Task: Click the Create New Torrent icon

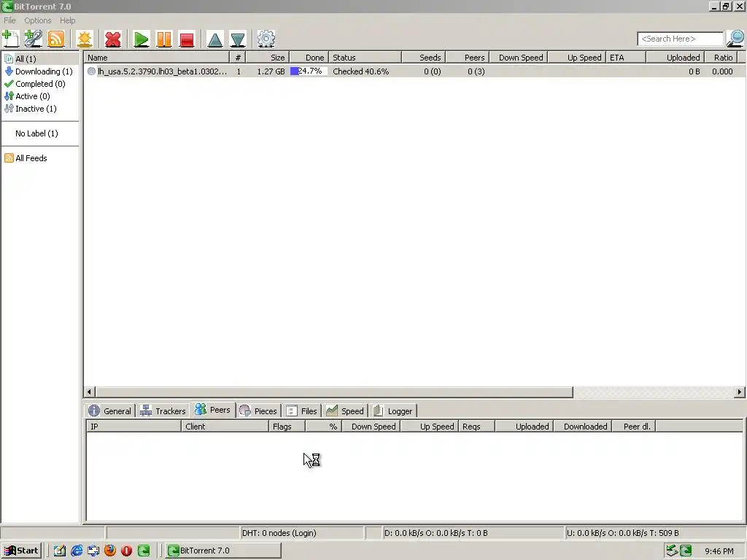Action: 85,39
